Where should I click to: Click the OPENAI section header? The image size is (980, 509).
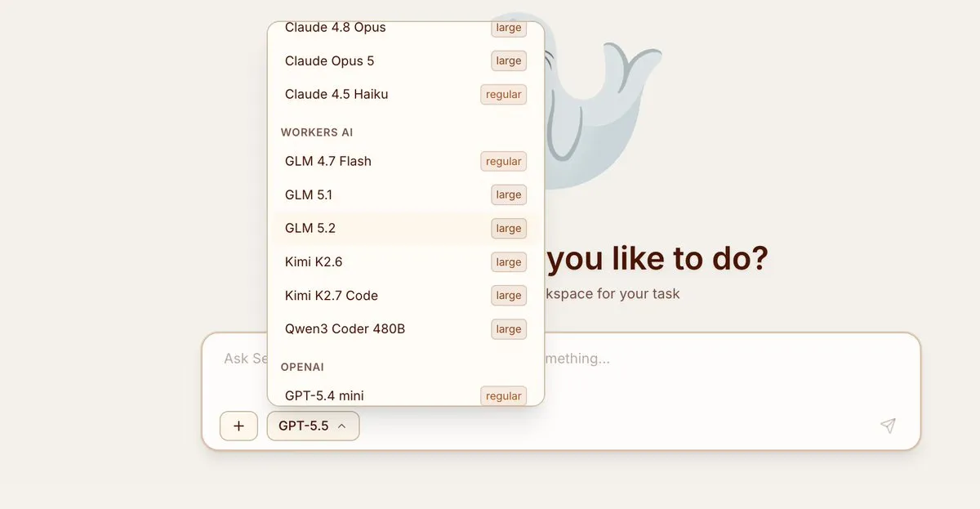302,367
